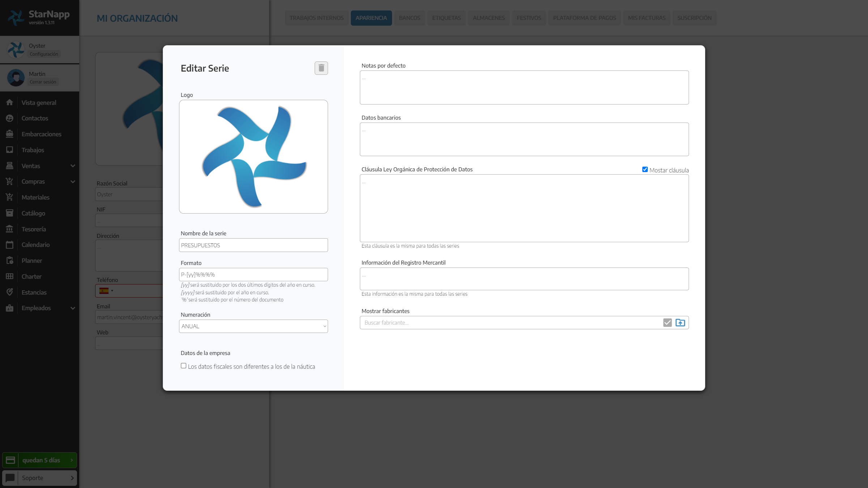Open Embarcaciones from the sidebar
Viewport: 868px width, 488px height.
point(41,134)
